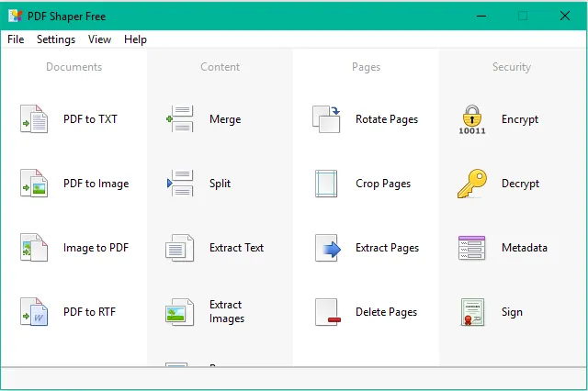Image resolution: width=588 pixels, height=391 pixels.
Task: Open the Settings menu
Action: tap(56, 39)
